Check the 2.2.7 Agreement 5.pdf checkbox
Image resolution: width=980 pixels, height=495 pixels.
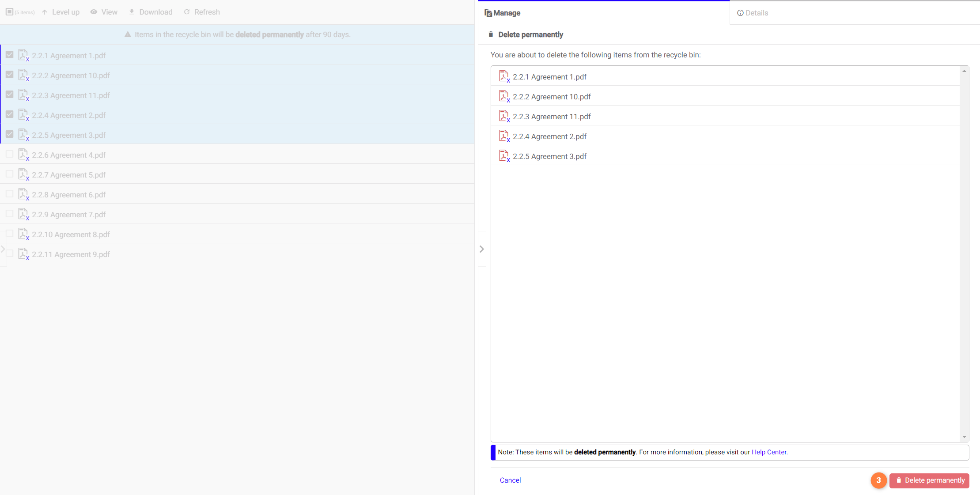[9, 174]
